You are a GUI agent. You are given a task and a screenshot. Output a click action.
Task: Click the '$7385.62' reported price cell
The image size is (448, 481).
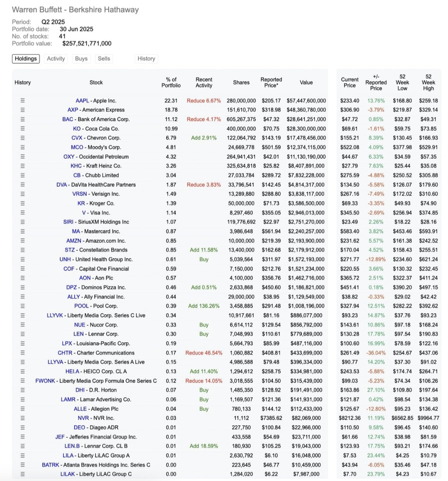click(x=271, y=418)
